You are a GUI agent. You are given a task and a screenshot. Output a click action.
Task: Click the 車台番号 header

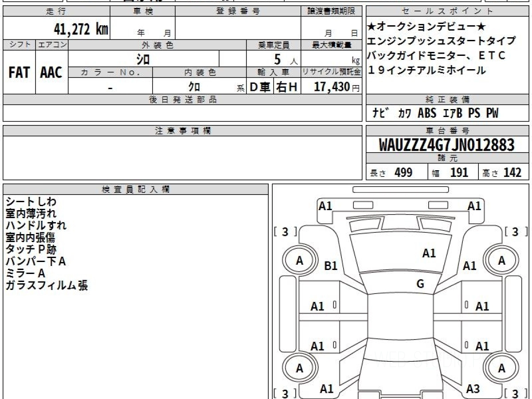(x=447, y=131)
